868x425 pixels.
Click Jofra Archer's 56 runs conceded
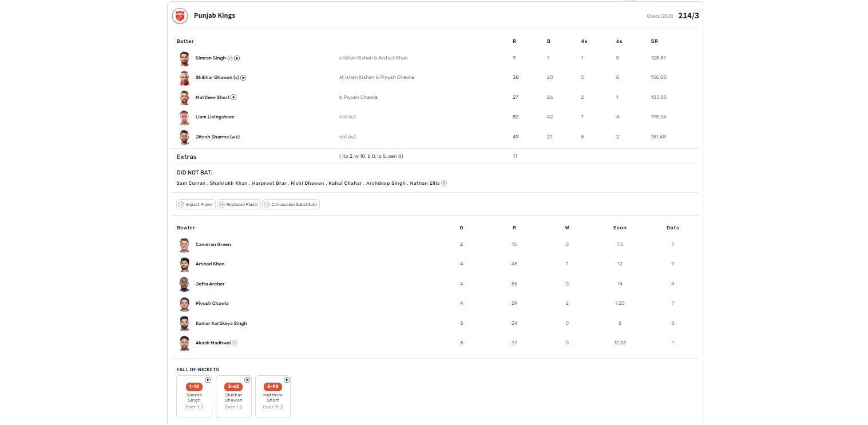coord(514,284)
